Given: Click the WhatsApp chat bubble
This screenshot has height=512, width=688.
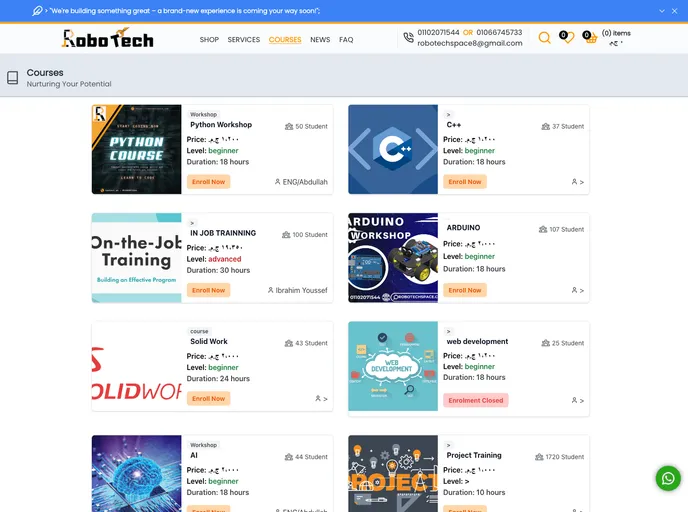Looking at the screenshot, I should (x=668, y=478).
